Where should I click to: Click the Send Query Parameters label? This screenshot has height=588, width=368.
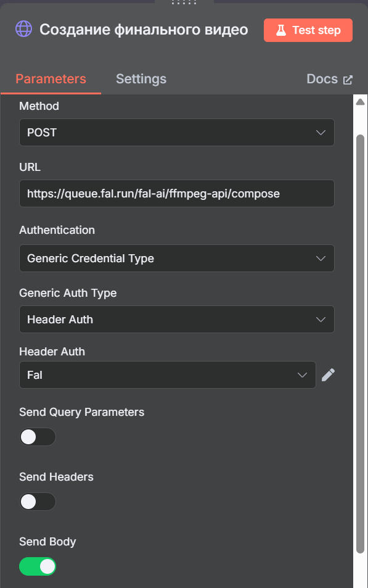click(82, 412)
